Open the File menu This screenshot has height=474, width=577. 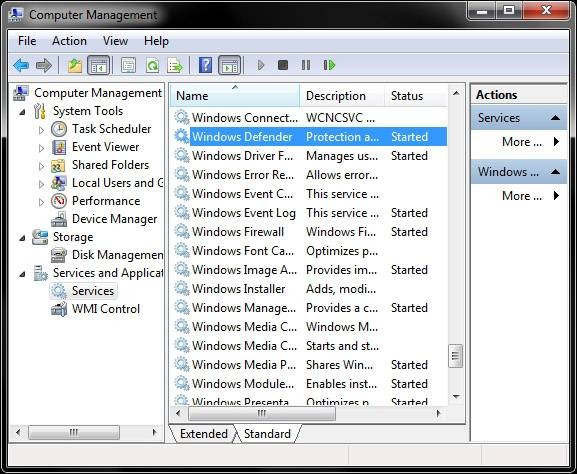[x=27, y=41]
